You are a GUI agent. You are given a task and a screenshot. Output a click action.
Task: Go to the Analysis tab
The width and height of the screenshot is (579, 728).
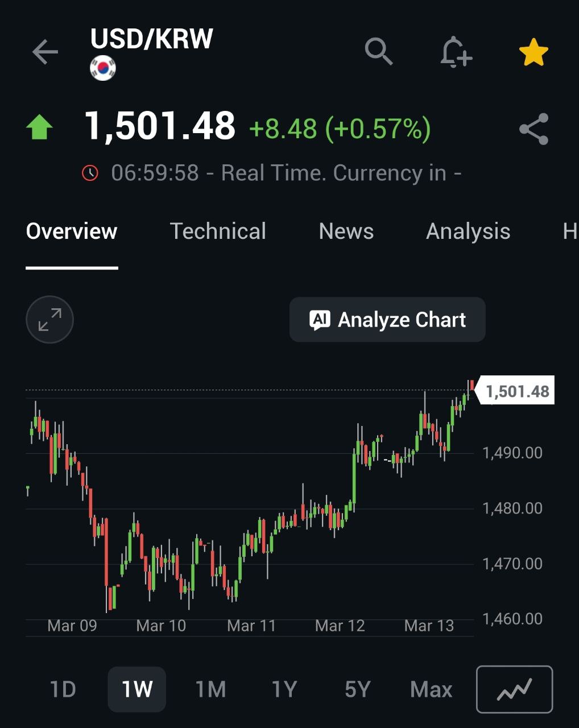tap(468, 231)
